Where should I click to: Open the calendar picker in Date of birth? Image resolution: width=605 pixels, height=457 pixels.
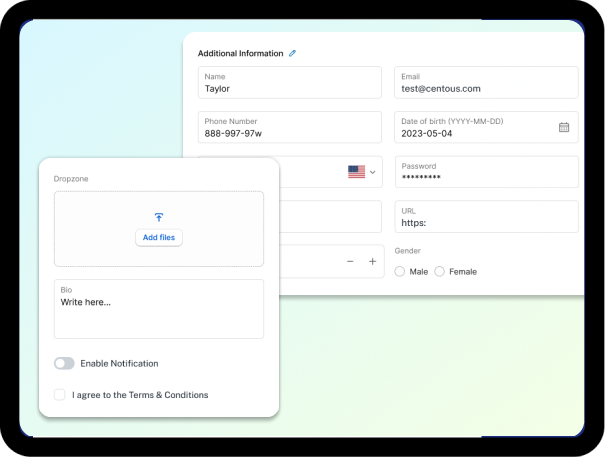[564, 127]
